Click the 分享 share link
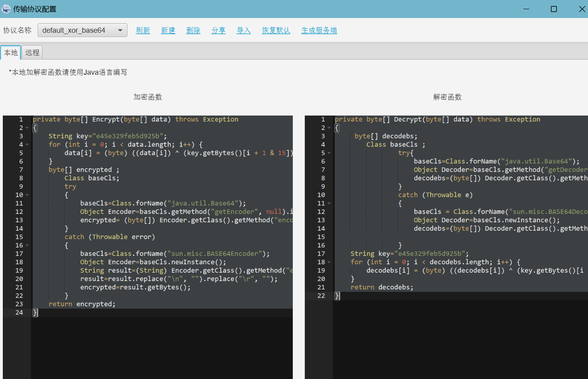Image resolution: width=588 pixels, height=379 pixels. [x=219, y=30]
